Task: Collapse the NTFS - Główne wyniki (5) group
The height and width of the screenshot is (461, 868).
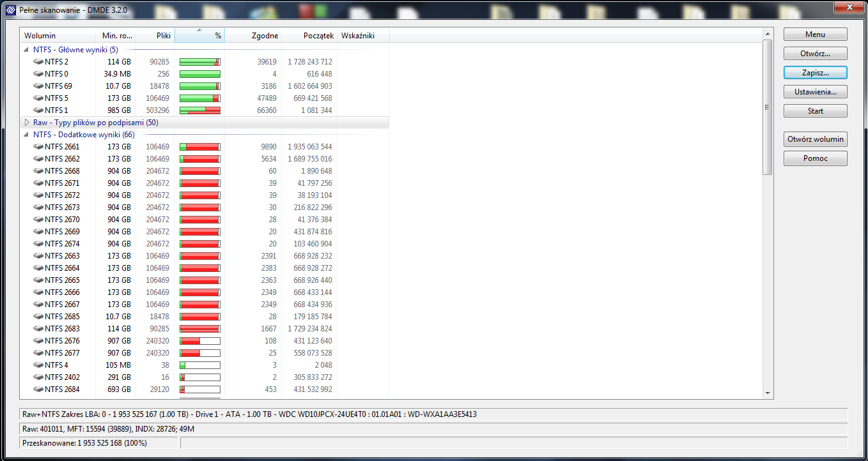Action: coord(26,50)
